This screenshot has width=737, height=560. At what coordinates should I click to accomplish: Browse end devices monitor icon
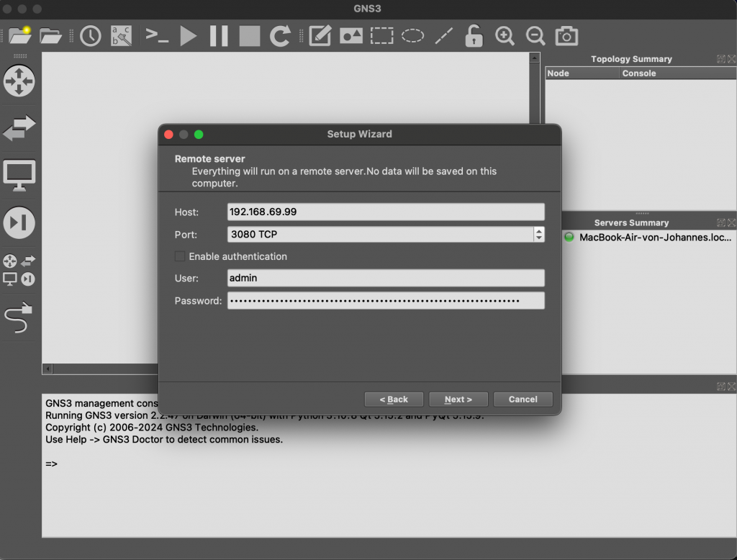[x=19, y=176]
